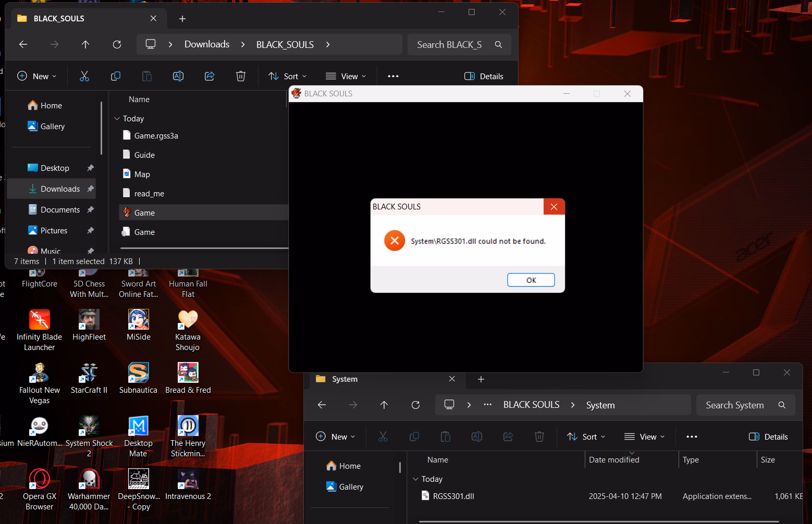812x524 pixels.
Task: Select the RGSS301.dll file
Action: [x=453, y=496]
